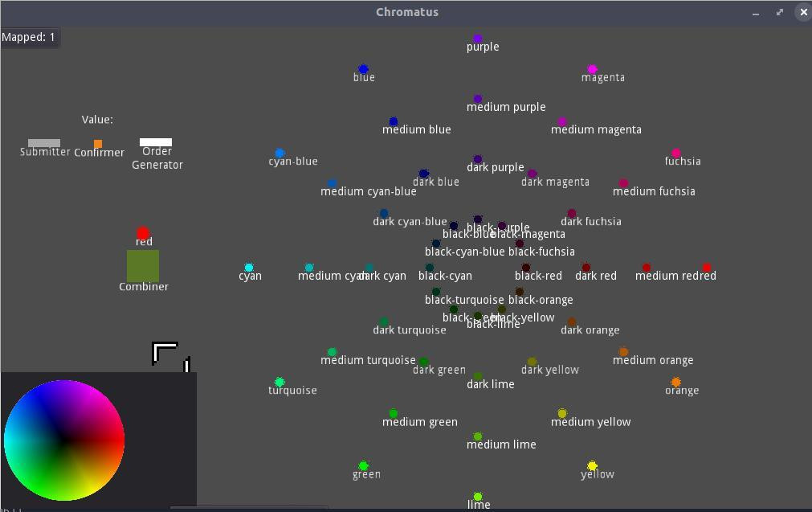Screen dimensions: 812x512
Task: Select the medium cyan-blue node
Action: (x=332, y=183)
